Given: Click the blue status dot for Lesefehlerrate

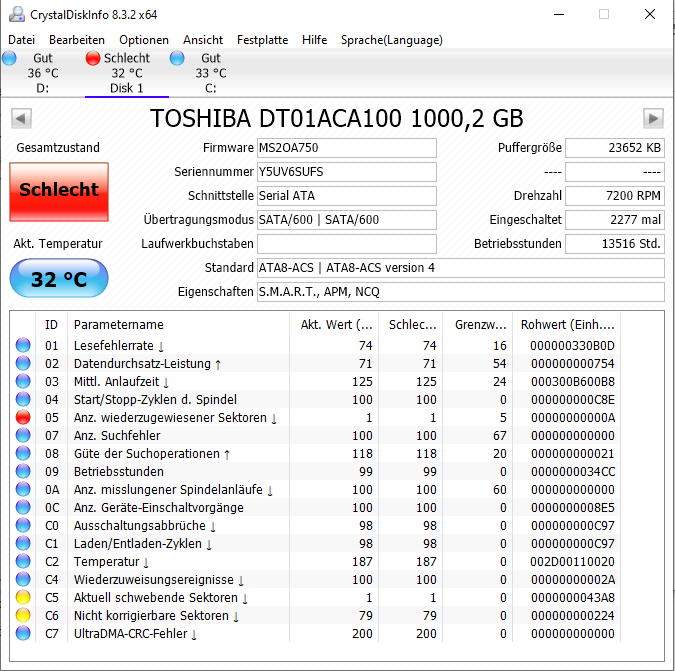Looking at the screenshot, I should point(23,345).
